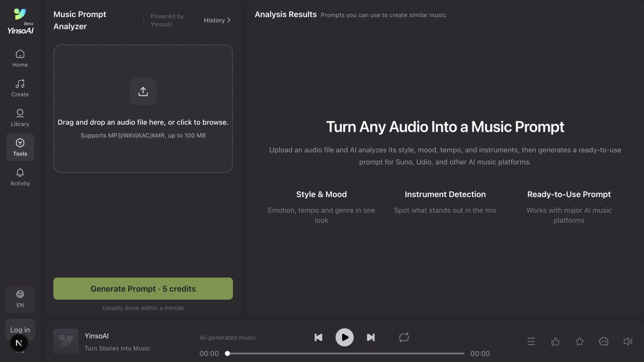Play the current track
644x362 pixels.
click(x=345, y=337)
